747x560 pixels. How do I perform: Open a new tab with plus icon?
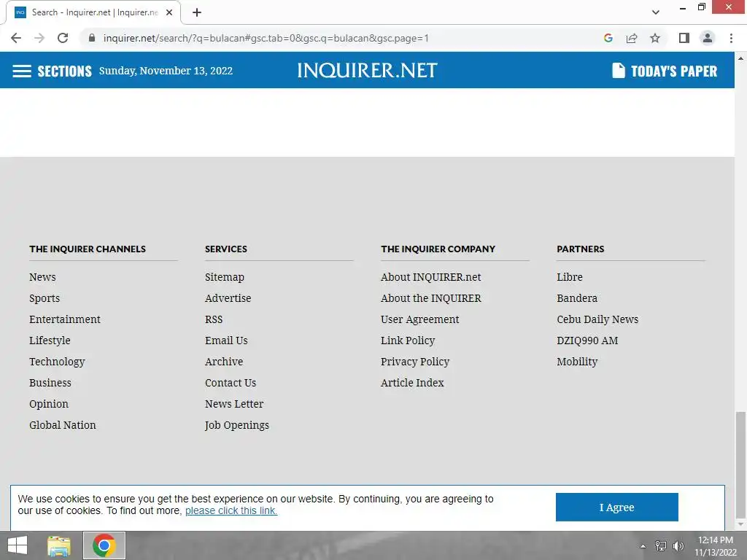click(x=197, y=12)
